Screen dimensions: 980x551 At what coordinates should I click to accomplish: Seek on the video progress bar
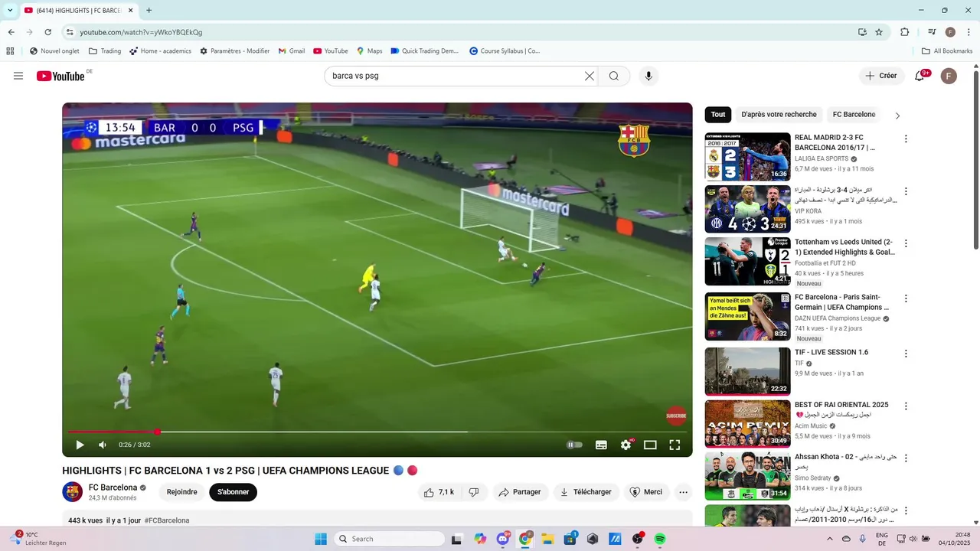point(377,432)
